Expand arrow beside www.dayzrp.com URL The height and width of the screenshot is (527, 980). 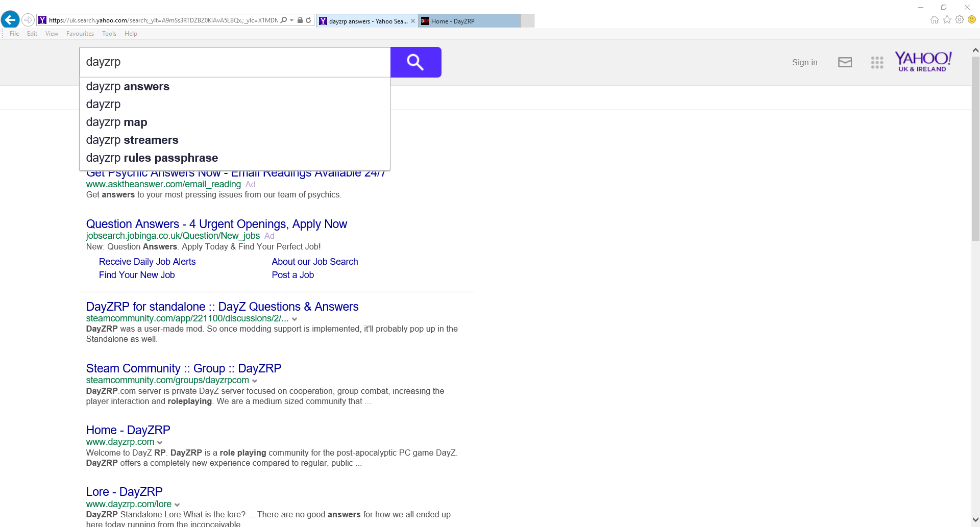[x=160, y=443]
